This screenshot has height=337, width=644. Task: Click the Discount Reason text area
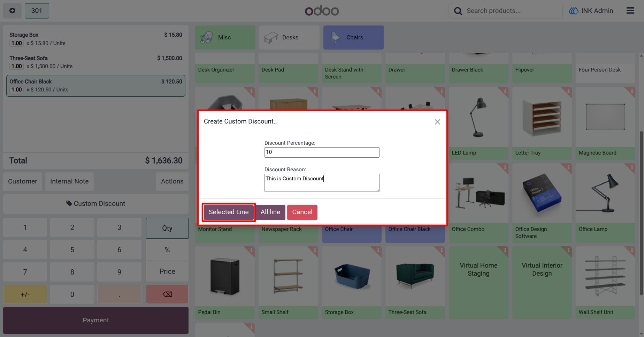point(322,183)
